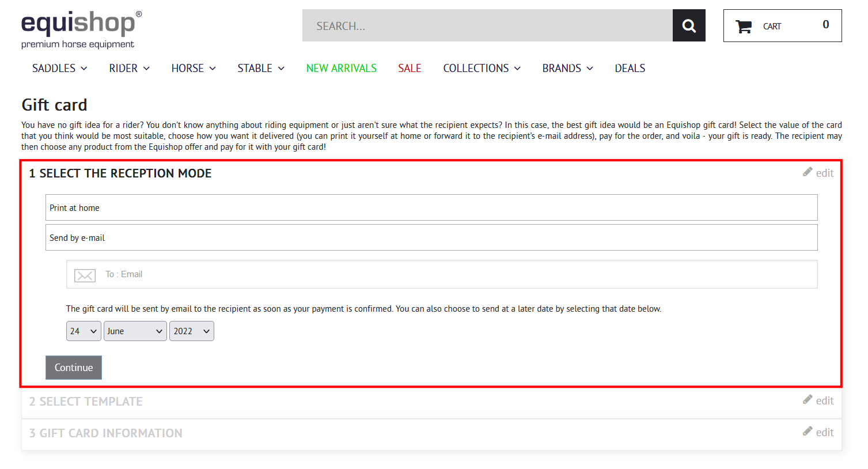This screenshot has width=868, height=469.
Task: Open the shopping cart icon
Action: (x=744, y=27)
